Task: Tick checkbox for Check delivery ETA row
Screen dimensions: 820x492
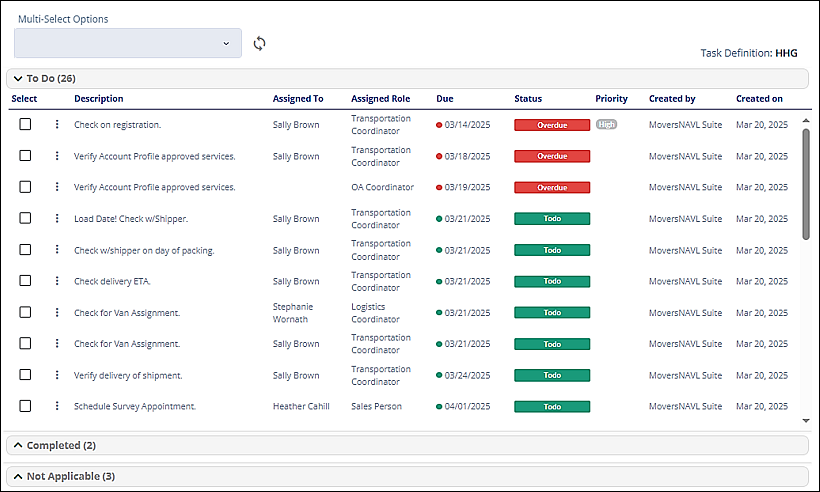Action: pyautogui.click(x=26, y=281)
